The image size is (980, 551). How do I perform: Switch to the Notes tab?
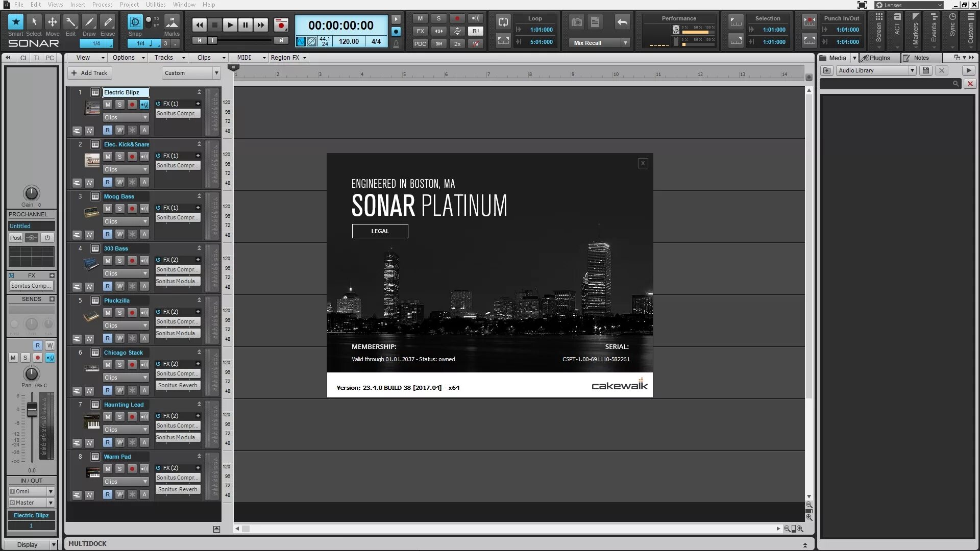(x=921, y=58)
